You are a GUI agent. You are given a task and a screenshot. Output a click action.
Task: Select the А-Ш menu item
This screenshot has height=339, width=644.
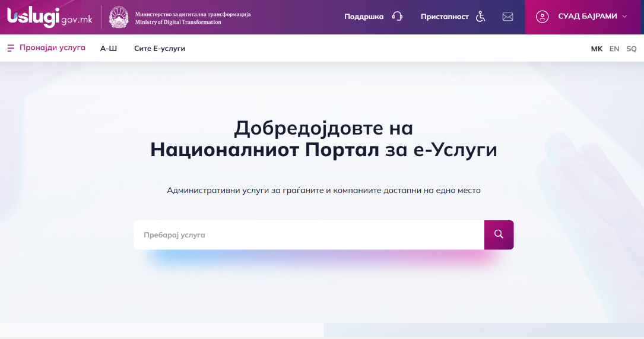109,49
